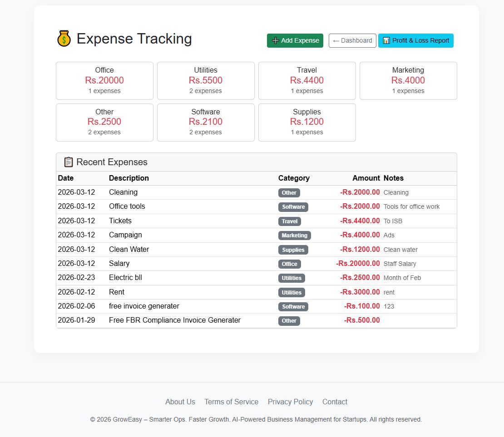Select the Cleaning description cell
Image resolution: width=504 pixels, height=437 pixels.
click(x=123, y=192)
